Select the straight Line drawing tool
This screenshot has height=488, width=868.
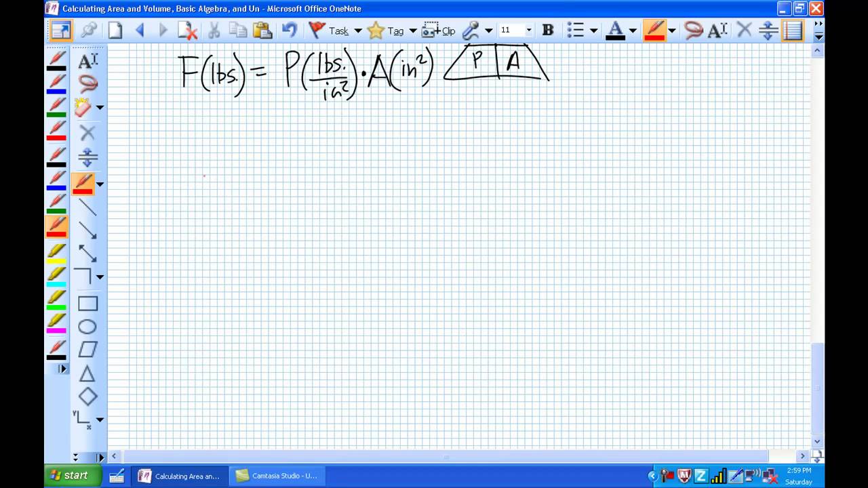click(87, 207)
